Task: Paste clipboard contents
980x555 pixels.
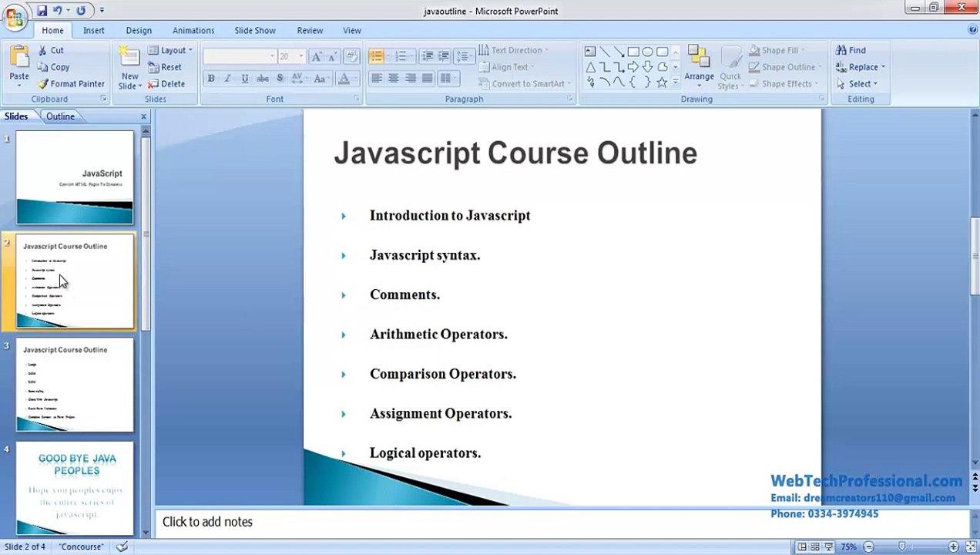Action: pyautogui.click(x=19, y=65)
